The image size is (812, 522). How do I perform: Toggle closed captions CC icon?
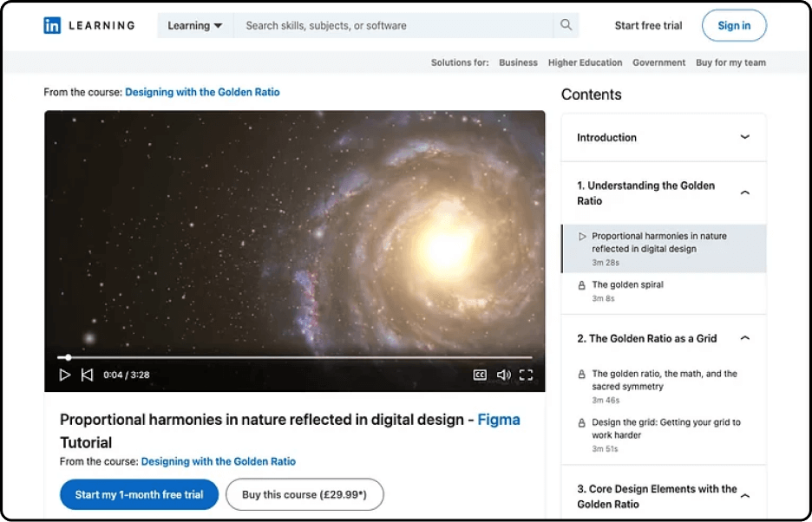point(480,375)
